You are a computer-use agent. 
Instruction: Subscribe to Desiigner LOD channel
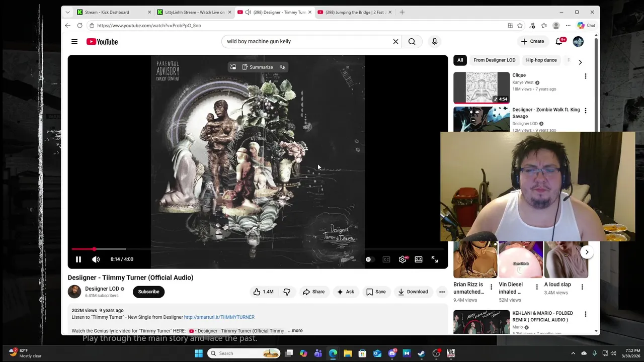point(149,292)
